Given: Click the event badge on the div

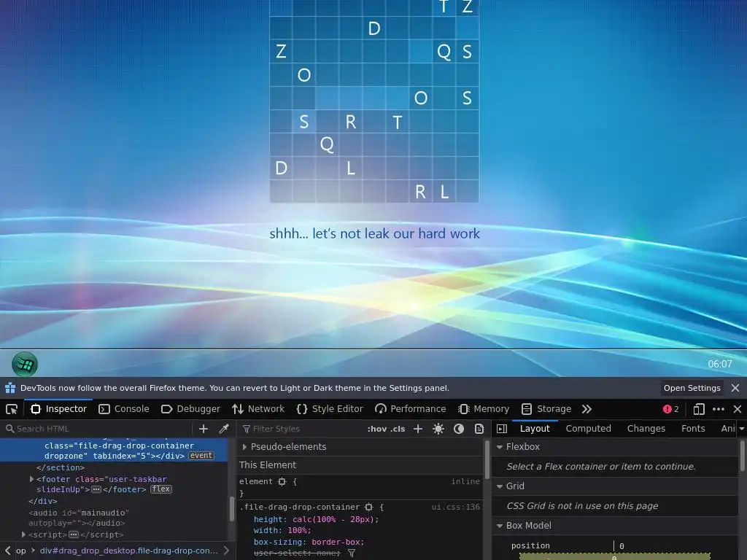Looking at the screenshot, I should pyautogui.click(x=201, y=456).
